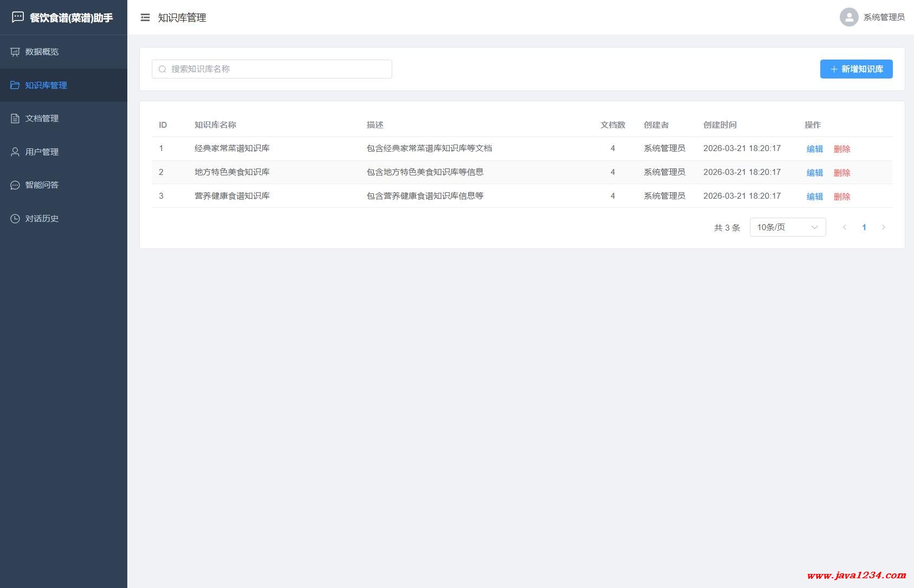Screen dimensions: 914x588
Task: Click the 数据概览 dashboard icon
Action: [x=15, y=52]
